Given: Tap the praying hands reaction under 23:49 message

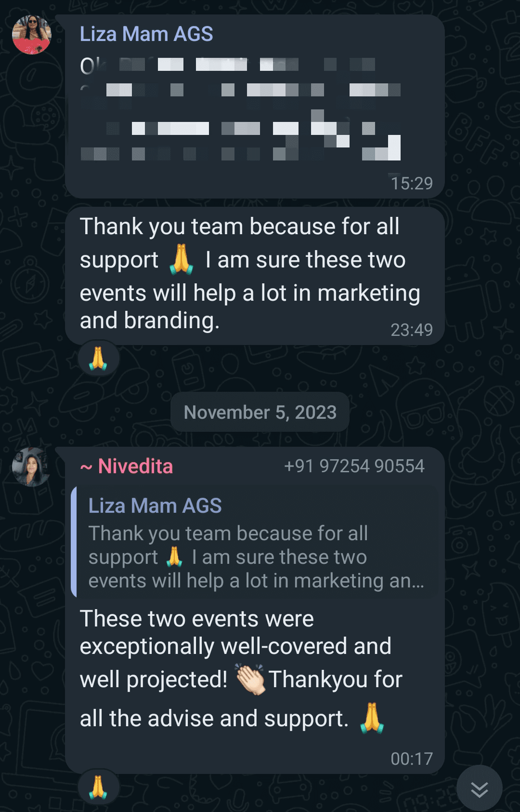Looking at the screenshot, I should [x=98, y=359].
